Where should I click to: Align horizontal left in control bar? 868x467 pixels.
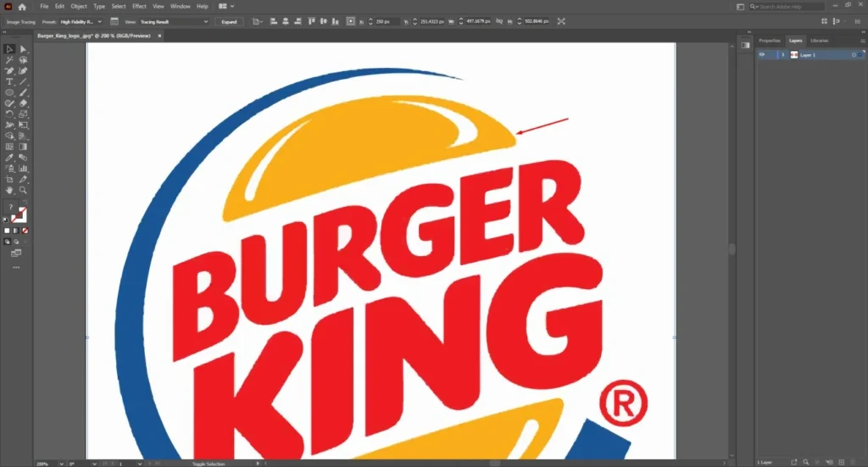click(274, 21)
